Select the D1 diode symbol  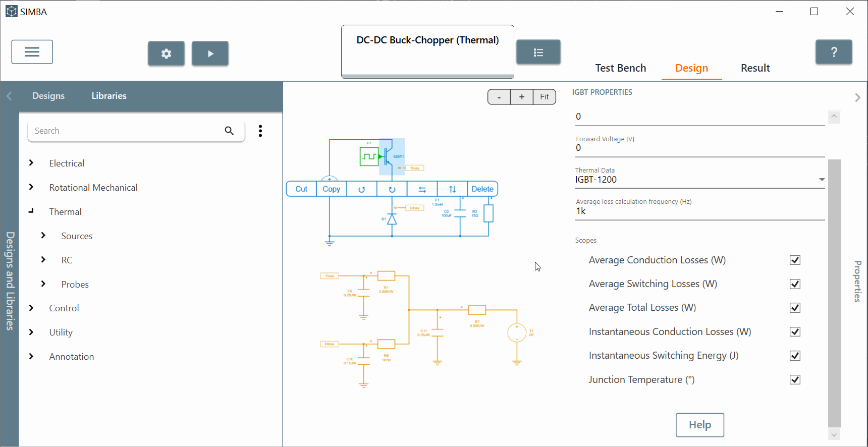coord(392,219)
